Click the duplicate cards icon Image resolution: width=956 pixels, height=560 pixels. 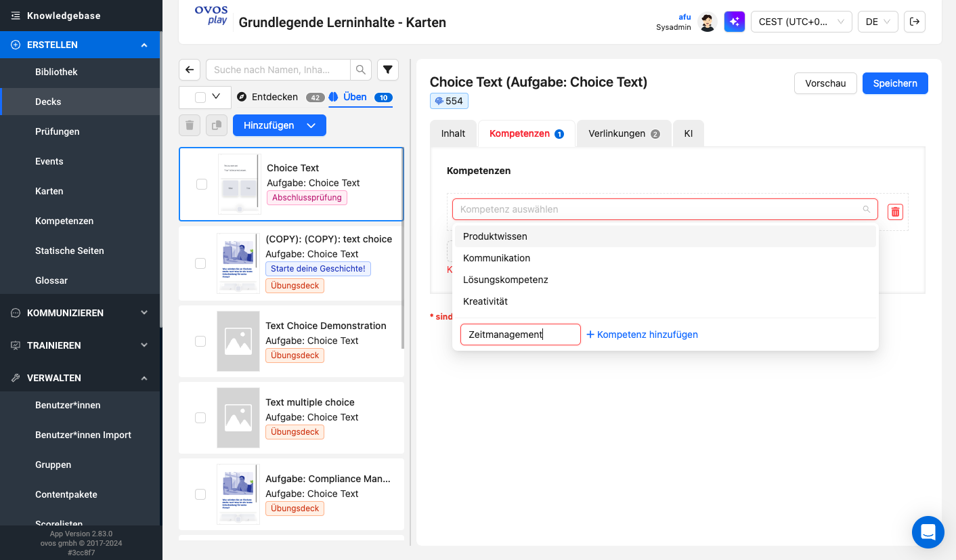217,125
